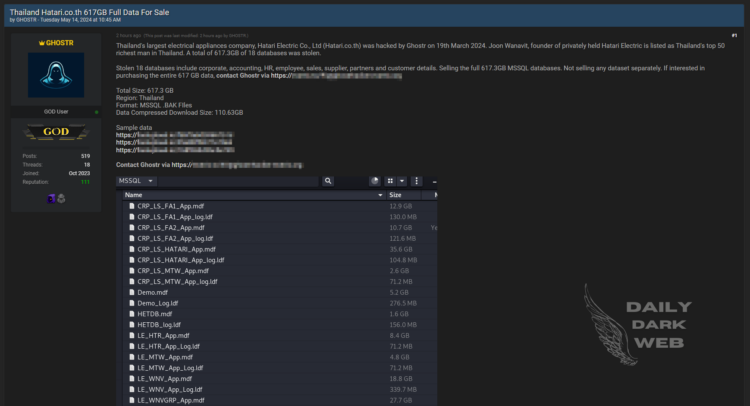Click the thread title Thailand Hatari.co.th
This screenshot has height=406, width=750.
pos(89,12)
